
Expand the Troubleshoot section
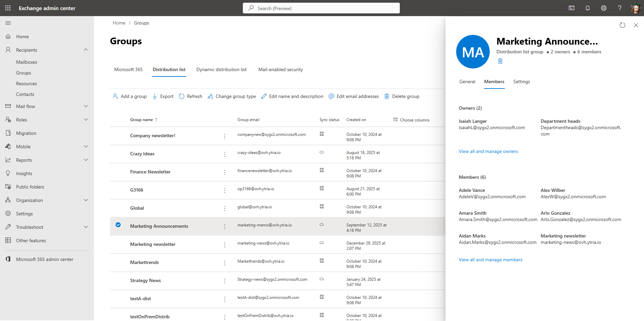pos(86,227)
